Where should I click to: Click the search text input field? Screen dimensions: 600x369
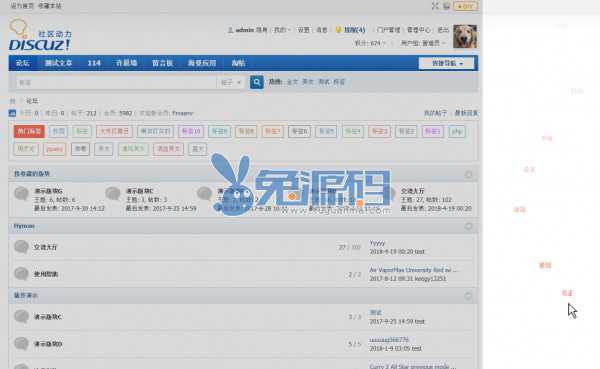coord(116,82)
